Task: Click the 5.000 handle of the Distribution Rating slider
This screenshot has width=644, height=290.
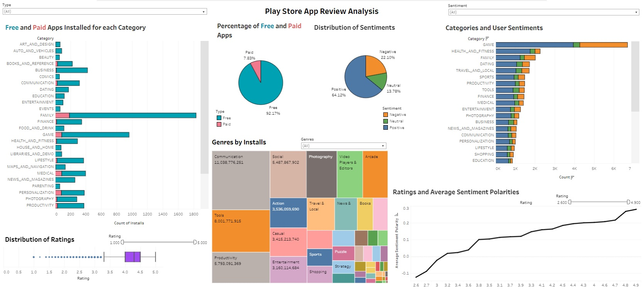Action: tap(195, 242)
